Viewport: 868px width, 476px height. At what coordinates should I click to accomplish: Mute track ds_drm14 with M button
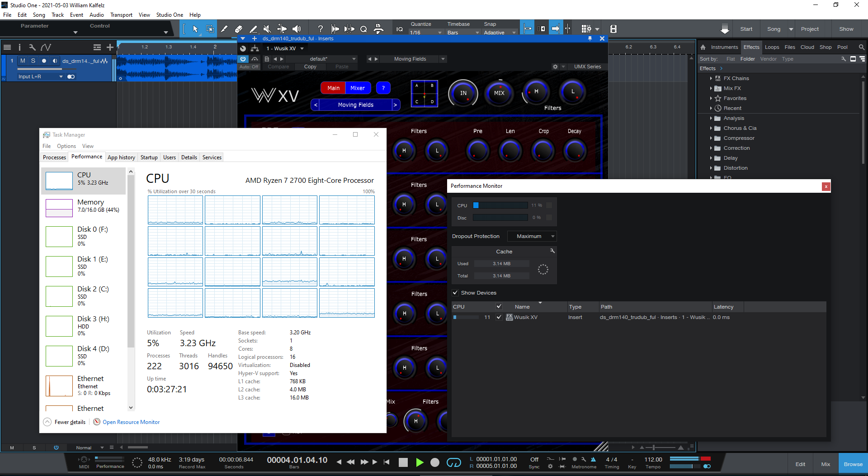point(23,61)
